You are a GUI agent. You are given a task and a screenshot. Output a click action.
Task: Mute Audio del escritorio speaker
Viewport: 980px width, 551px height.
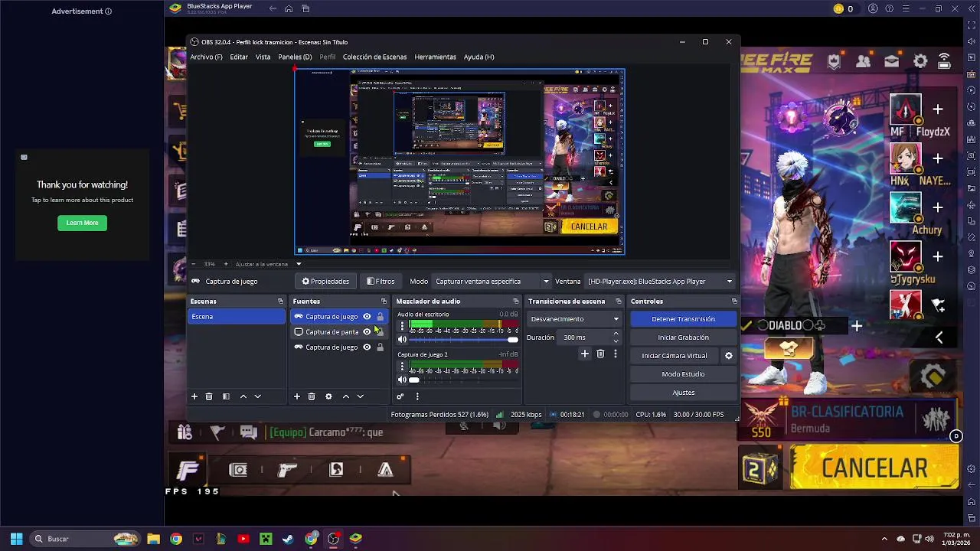pyautogui.click(x=402, y=340)
